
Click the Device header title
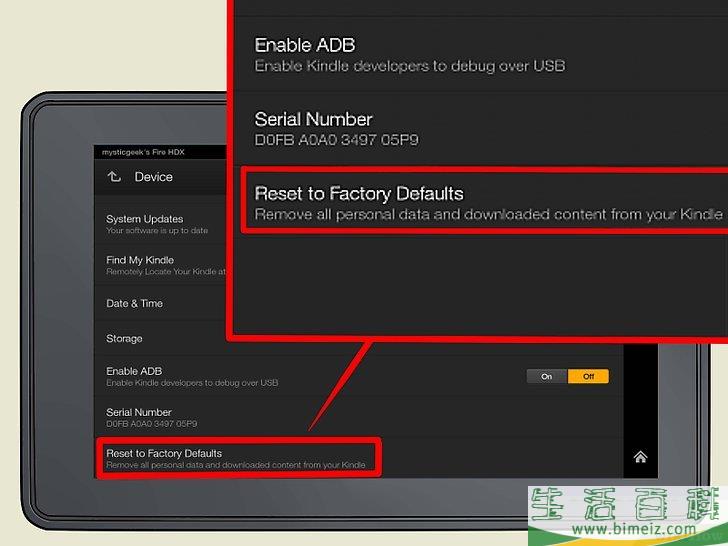pyautogui.click(x=154, y=177)
